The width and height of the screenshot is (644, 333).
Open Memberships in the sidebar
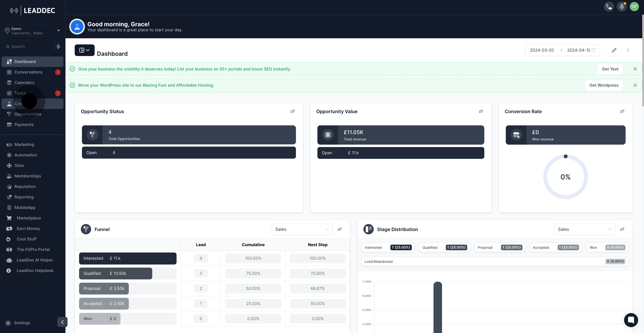click(x=32, y=176)
